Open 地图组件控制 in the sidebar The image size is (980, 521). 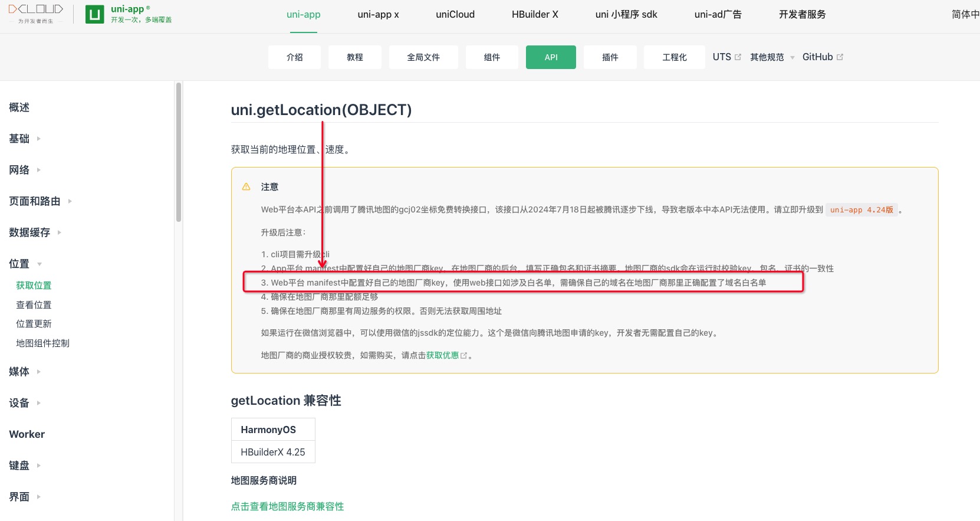pyautogui.click(x=42, y=343)
